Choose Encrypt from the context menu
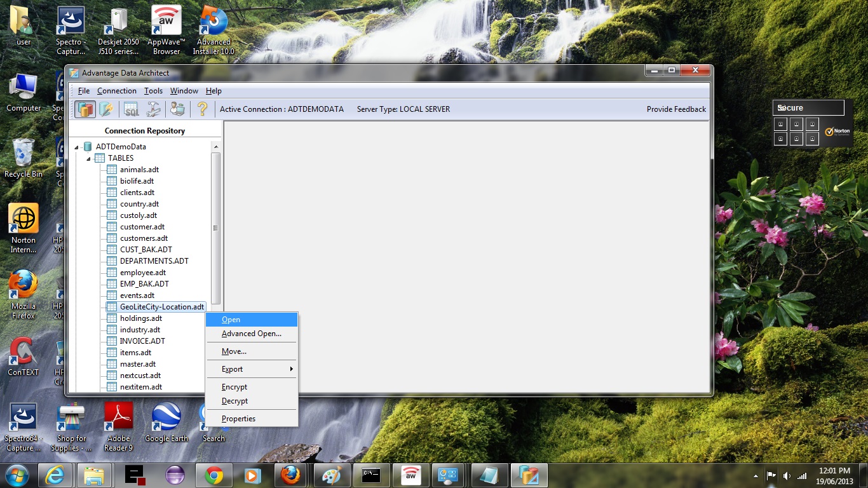 coord(234,387)
